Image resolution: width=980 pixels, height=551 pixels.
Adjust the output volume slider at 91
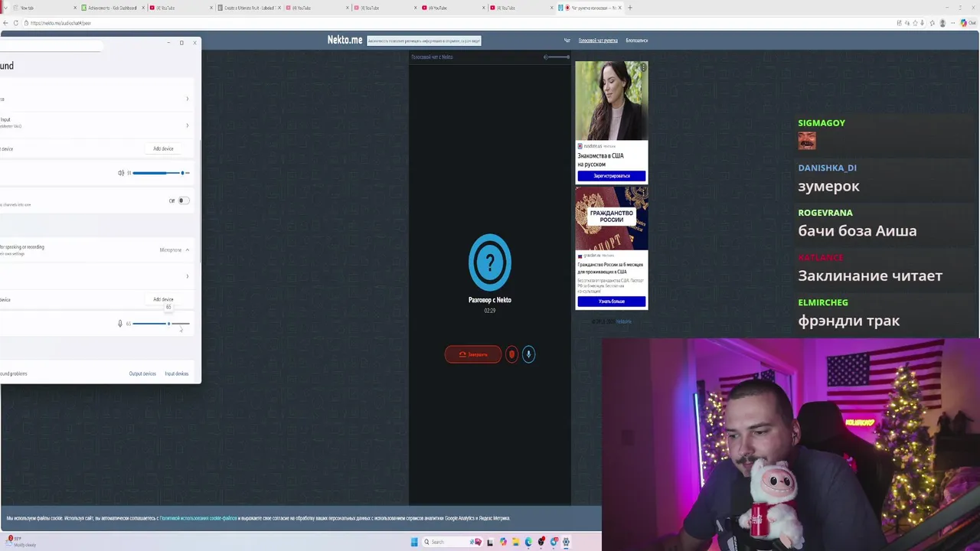click(x=161, y=173)
